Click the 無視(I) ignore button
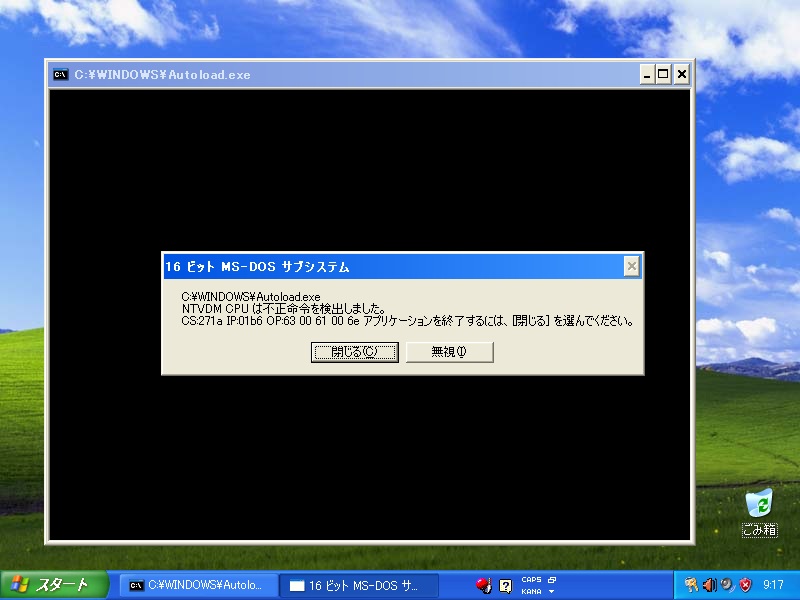This screenshot has height=600, width=800. point(449,352)
